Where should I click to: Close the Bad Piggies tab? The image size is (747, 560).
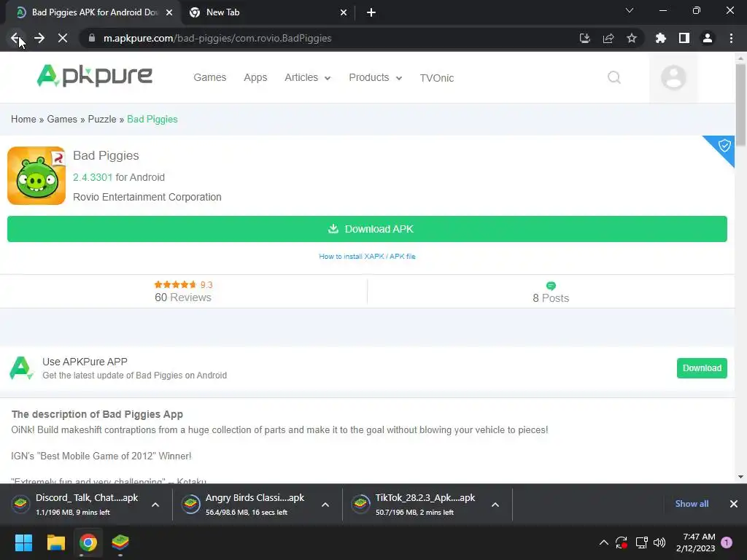169,12
